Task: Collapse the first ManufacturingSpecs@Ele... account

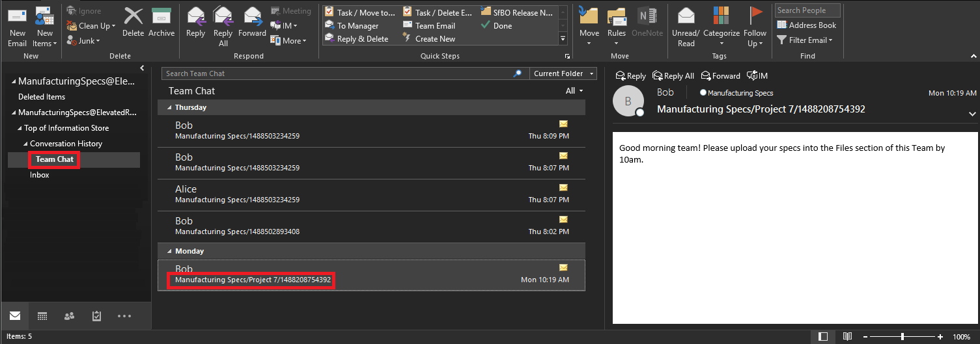Action: click(13, 82)
